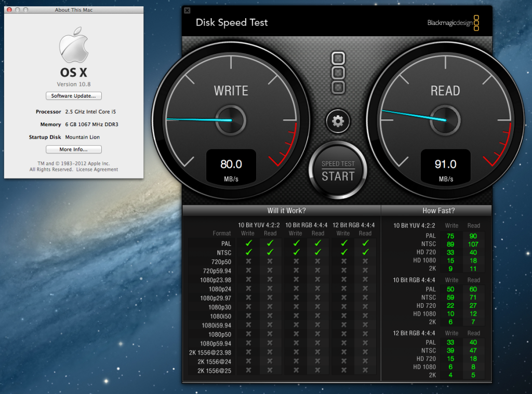Click the PAL 12 Bit RGB write checkmark
The width and height of the screenshot is (532, 394).
coord(344,243)
